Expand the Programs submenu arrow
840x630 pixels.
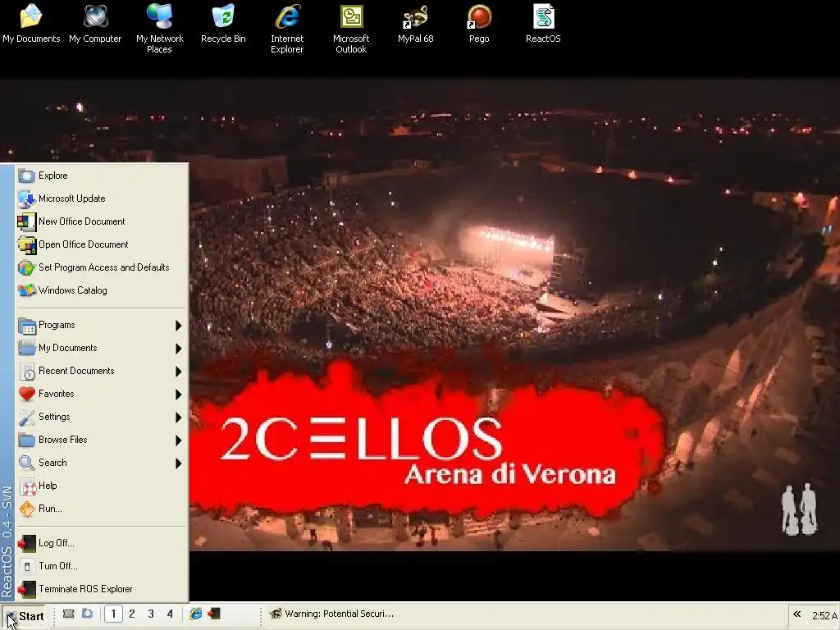[178, 326]
